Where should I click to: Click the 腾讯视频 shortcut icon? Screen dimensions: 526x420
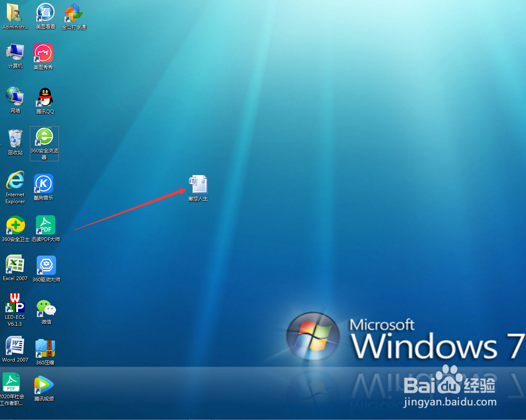point(44,385)
